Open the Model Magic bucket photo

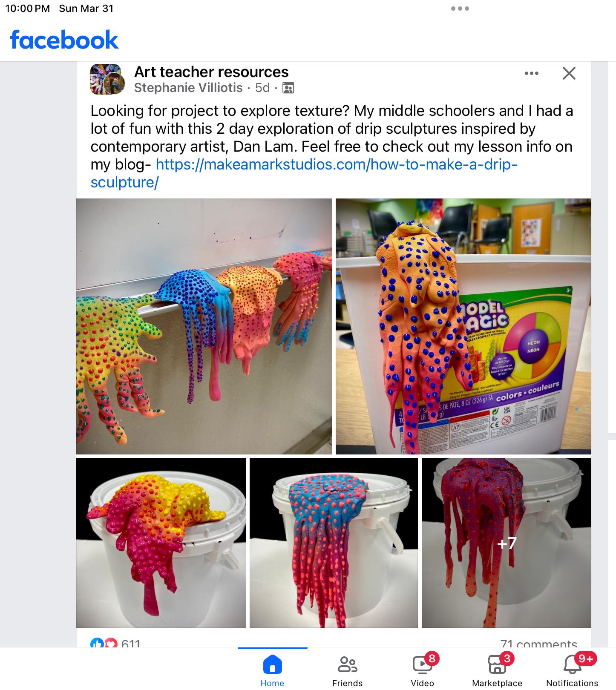[x=463, y=326]
